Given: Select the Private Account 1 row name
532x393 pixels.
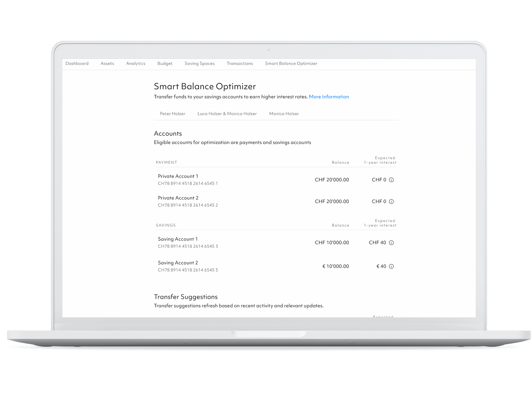Looking at the screenshot, I should pyautogui.click(x=178, y=176).
